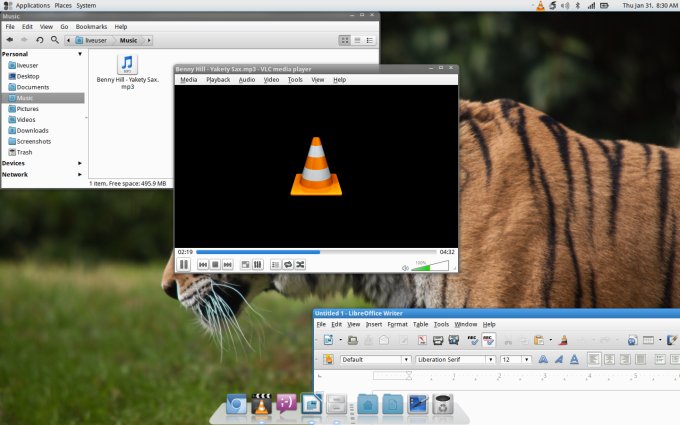Screen dimensions: 680x425
Task: Skip to next track in VLC
Action: pos(228,264)
